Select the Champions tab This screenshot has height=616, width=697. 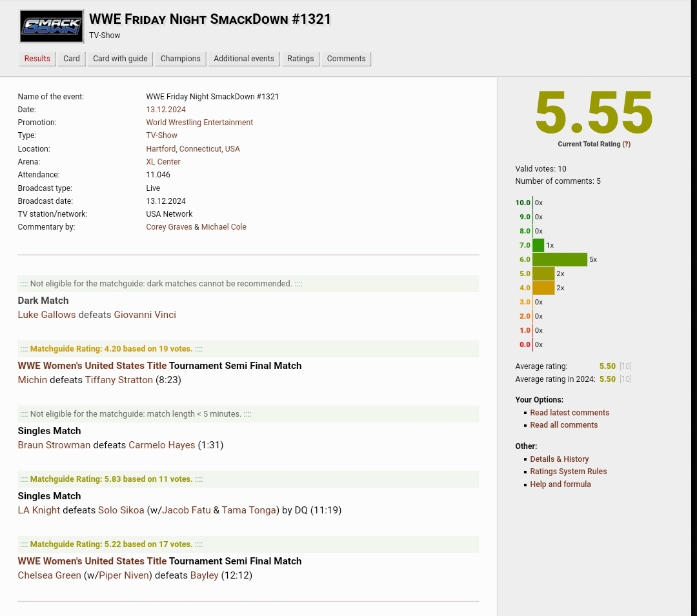[181, 59]
